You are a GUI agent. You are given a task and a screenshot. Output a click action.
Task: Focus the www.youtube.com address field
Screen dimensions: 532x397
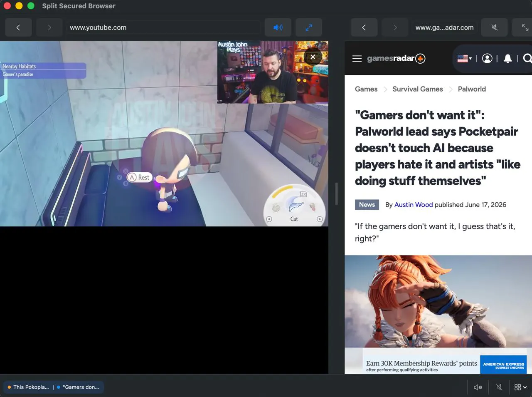(x=163, y=27)
